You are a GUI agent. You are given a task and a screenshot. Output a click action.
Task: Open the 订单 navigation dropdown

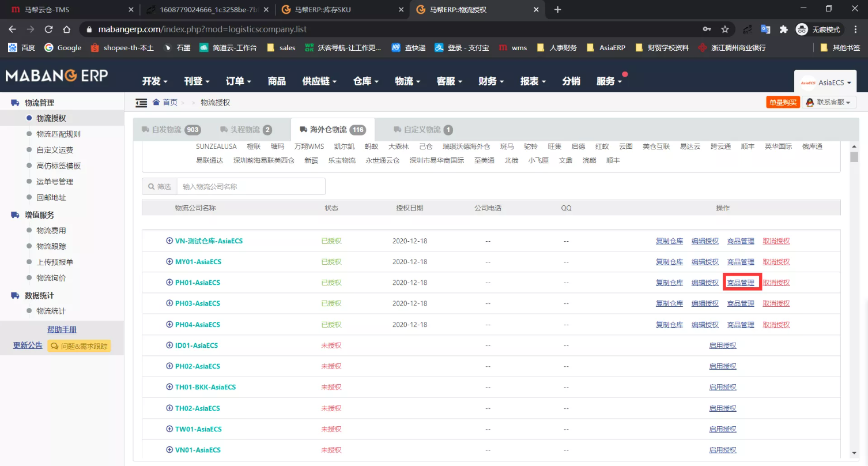(x=239, y=81)
